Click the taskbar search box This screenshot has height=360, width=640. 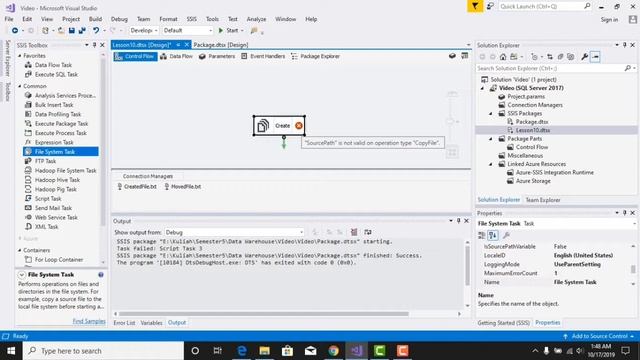coord(103,351)
